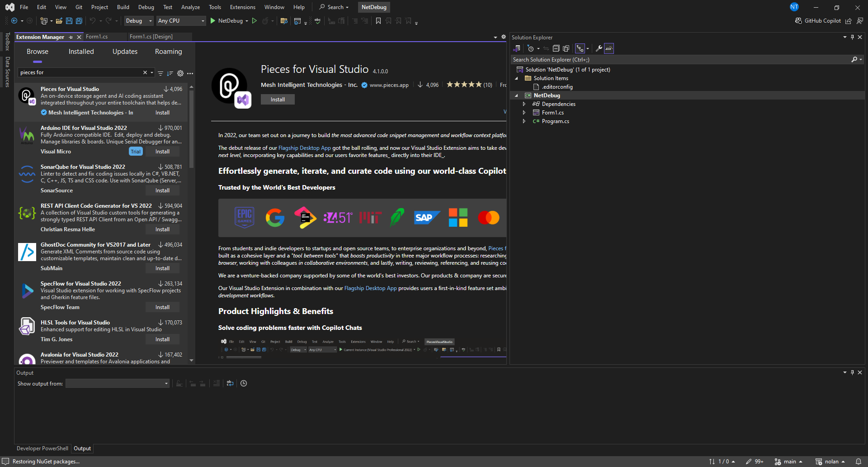Collapse All in Solution Explorer toolbar
868x467 pixels.
[556, 48]
